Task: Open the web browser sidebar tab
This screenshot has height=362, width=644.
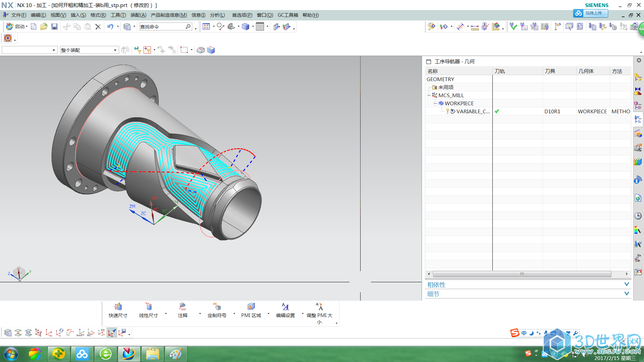Action: tap(638, 198)
